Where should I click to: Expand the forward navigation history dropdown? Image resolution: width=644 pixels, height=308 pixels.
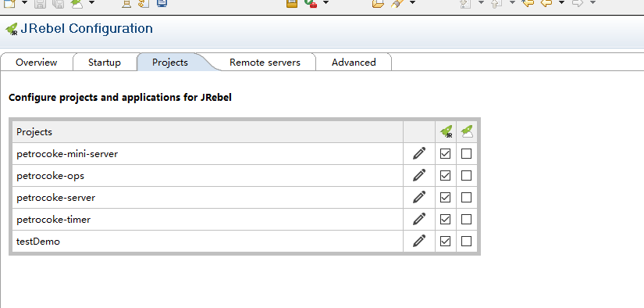(592, 2)
